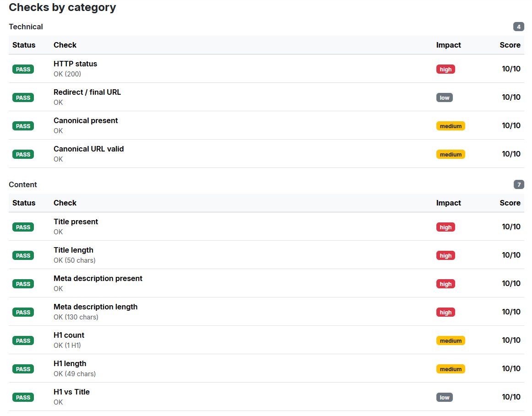Click the medium impact badge for Canonical present
The width and height of the screenshot is (532, 416).
coord(451,126)
